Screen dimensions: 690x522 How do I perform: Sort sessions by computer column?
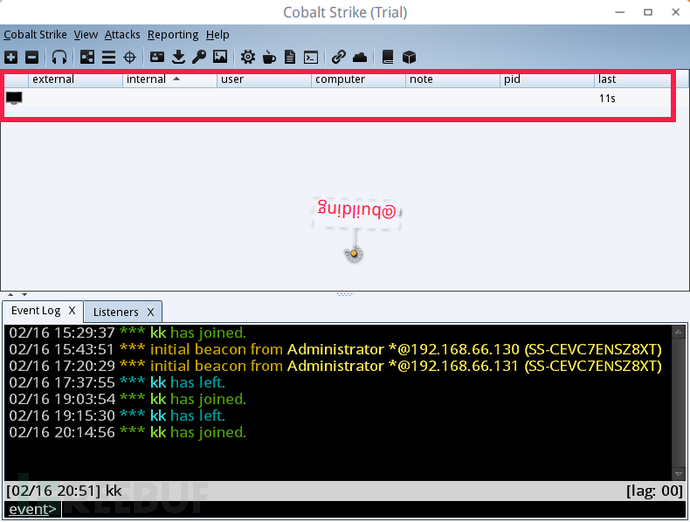click(358, 79)
